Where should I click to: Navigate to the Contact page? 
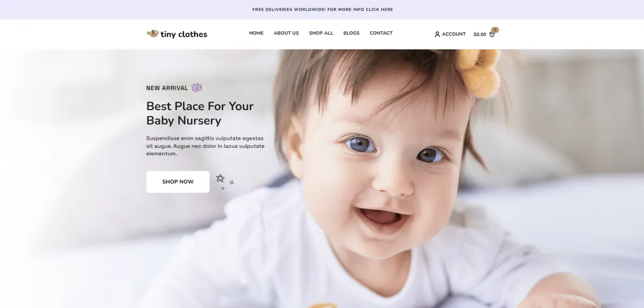click(381, 33)
